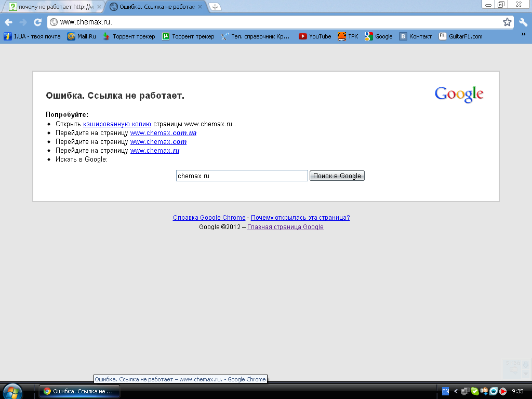Close the 'почему не работает' tab

99,7
